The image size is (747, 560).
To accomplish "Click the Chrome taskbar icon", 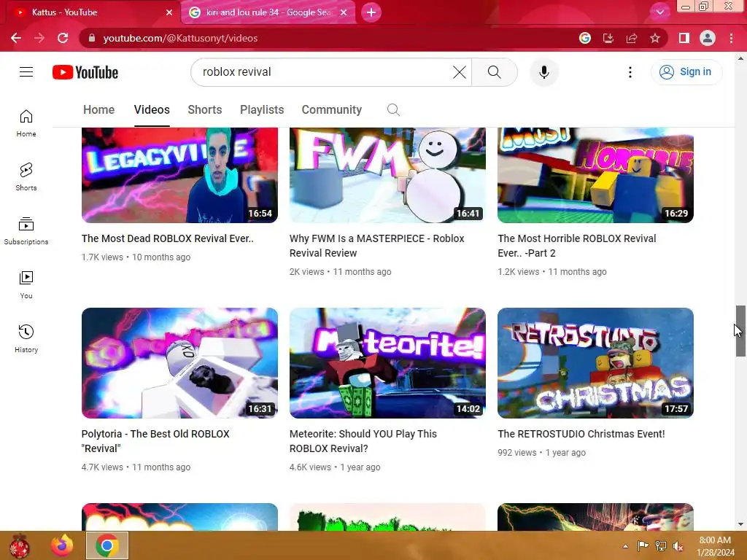I will point(107,545).
